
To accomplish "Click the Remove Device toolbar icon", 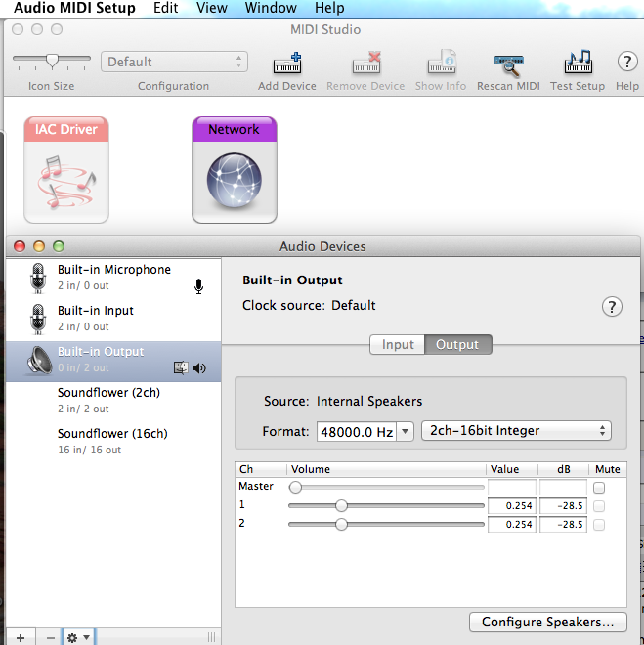I will (x=366, y=63).
